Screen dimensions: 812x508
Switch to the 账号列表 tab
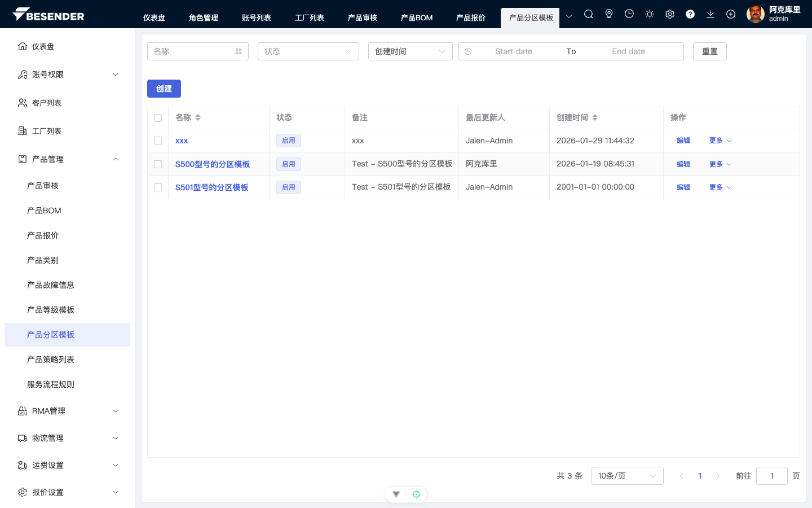point(257,18)
